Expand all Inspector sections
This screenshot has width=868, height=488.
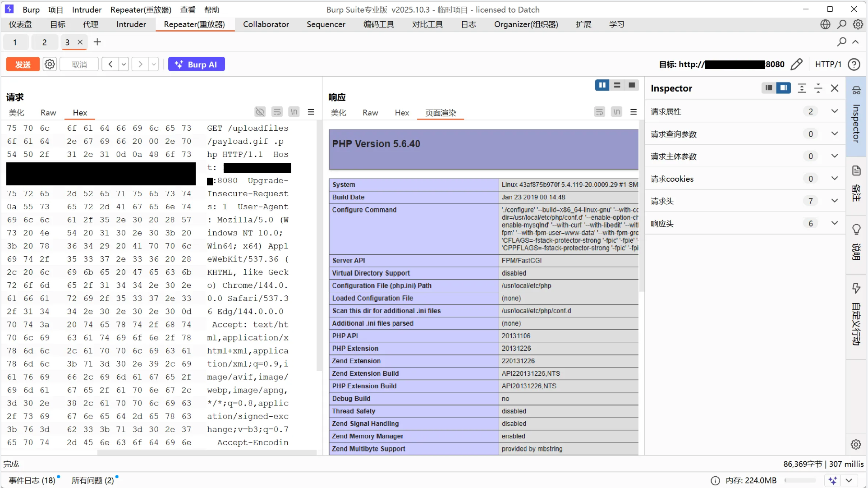[x=802, y=88]
